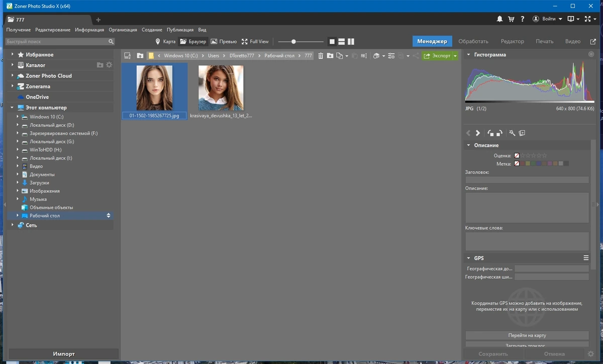Click the batch rename icon
The height and width of the screenshot is (364, 603).
point(364,56)
